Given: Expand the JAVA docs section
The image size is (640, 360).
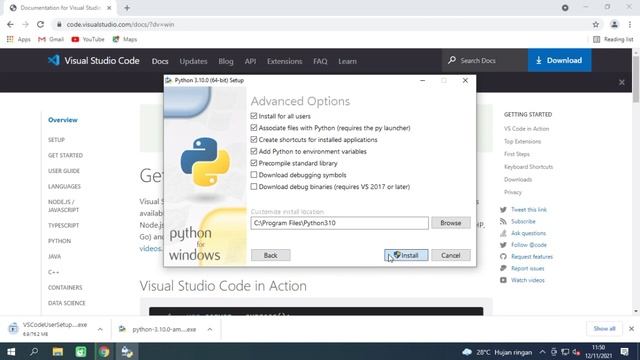Looking at the screenshot, I should [54, 256].
